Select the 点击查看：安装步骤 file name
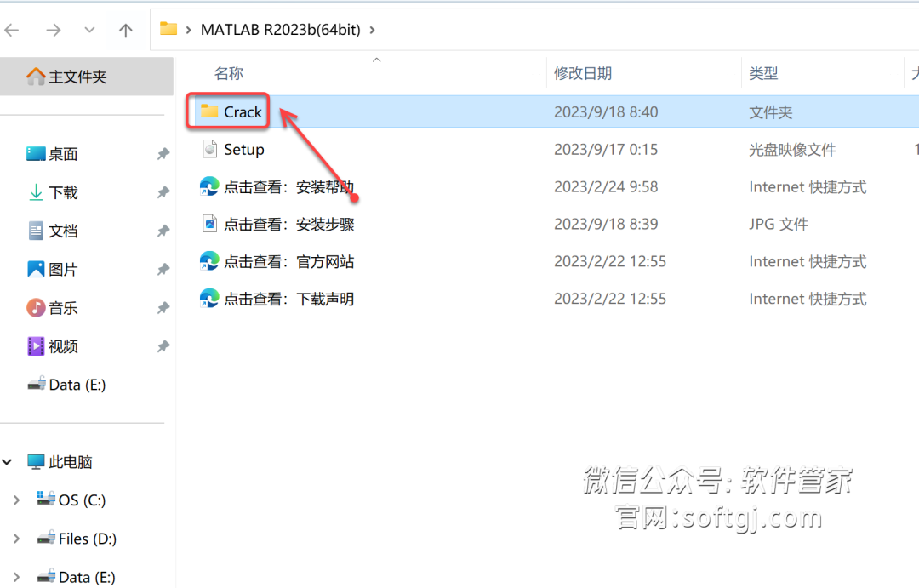 [x=289, y=224]
